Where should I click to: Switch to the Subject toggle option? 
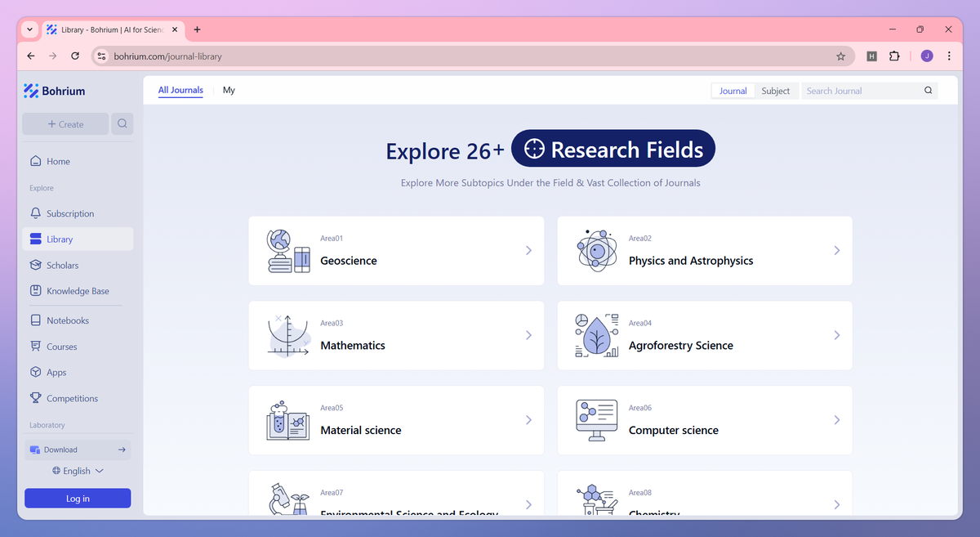pos(776,91)
